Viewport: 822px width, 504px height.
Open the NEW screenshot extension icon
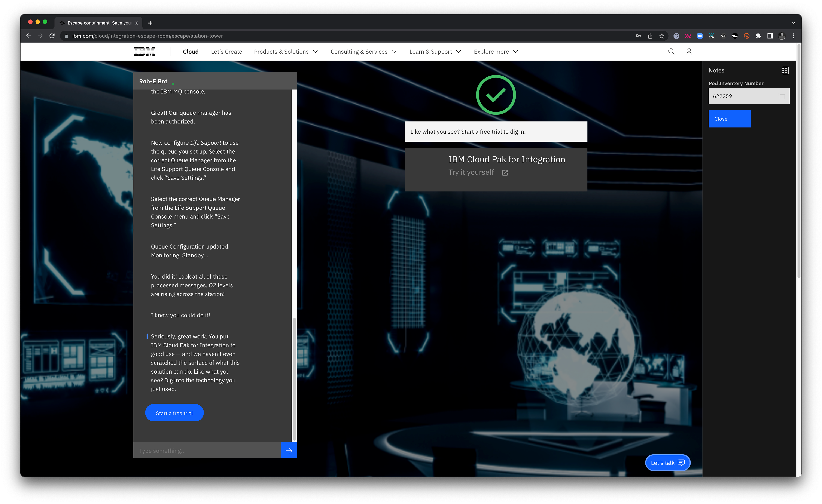point(711,36)
